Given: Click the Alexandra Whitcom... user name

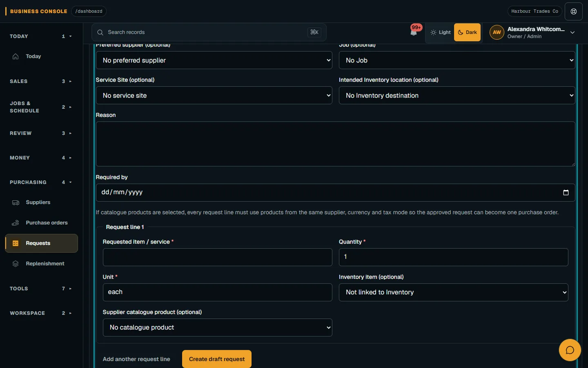Looking at the screenshot, I should [536, 29].
